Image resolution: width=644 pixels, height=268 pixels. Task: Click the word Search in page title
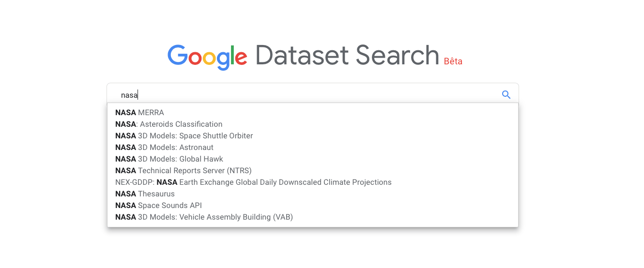[398, 55]
